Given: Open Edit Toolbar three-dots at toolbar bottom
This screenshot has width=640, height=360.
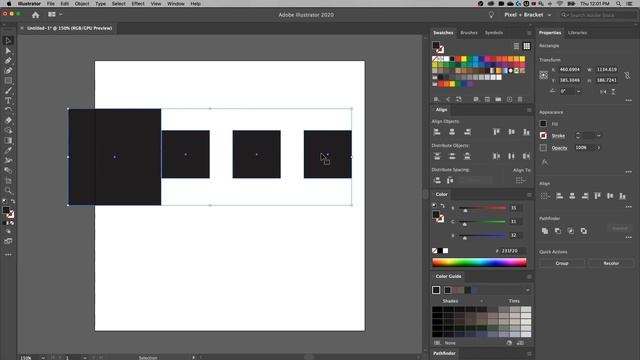Looking at the screenshot, I should coord(8,255).
